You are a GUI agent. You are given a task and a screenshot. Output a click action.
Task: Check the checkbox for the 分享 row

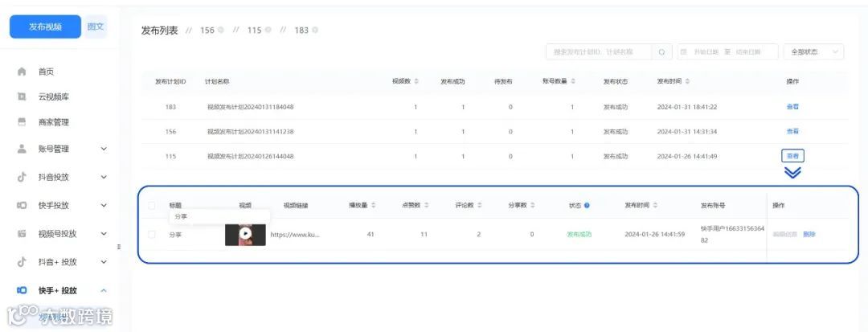pos(152,235)
